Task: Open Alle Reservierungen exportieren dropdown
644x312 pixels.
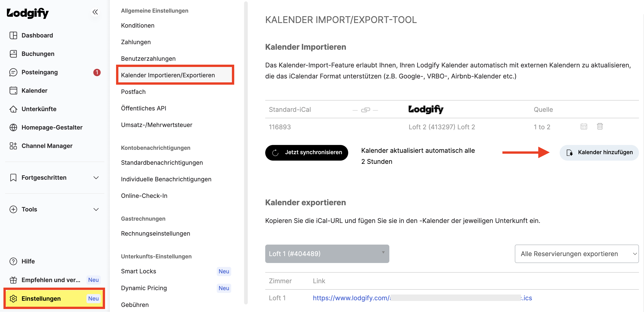Action: (576, 254)
